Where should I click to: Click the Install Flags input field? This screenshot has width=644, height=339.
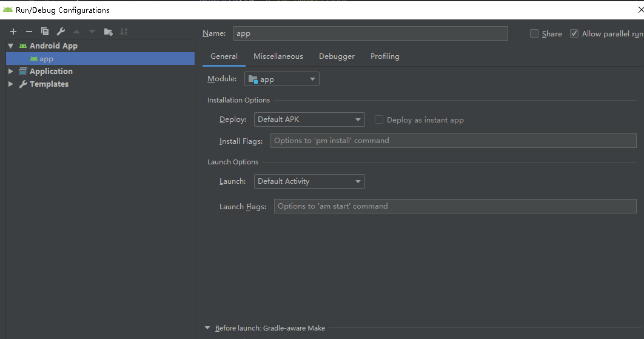(x=454, y=141)
